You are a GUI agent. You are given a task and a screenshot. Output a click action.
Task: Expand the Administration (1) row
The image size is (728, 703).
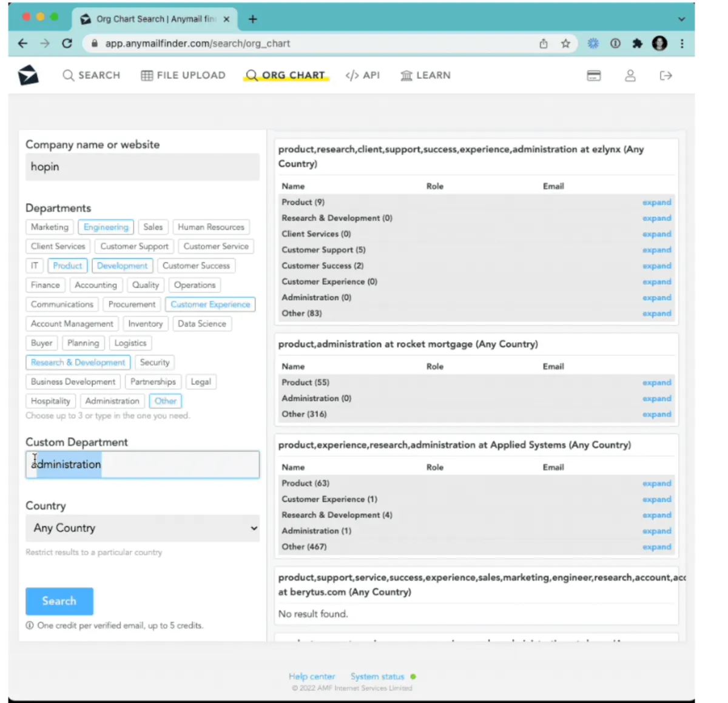[x=657, y=531]
